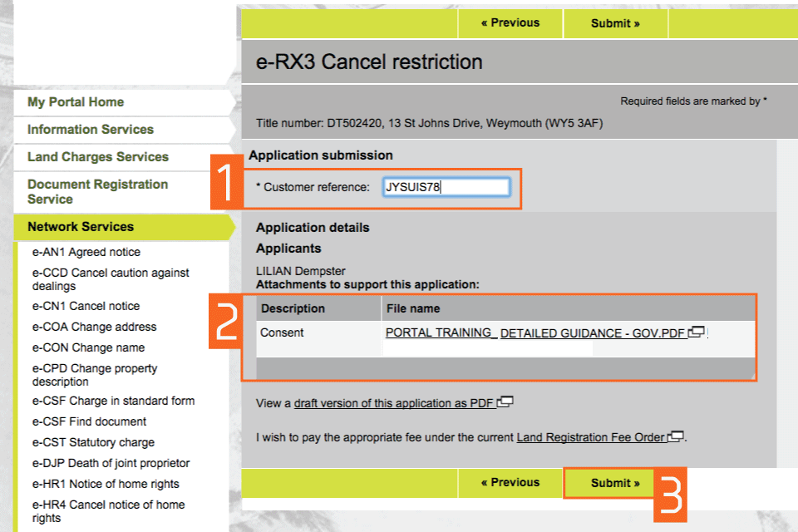This screenshot has height=532, width=798.
Task: Choose e-AN1 Agreed notice from the list
Action: coord(86,252)
